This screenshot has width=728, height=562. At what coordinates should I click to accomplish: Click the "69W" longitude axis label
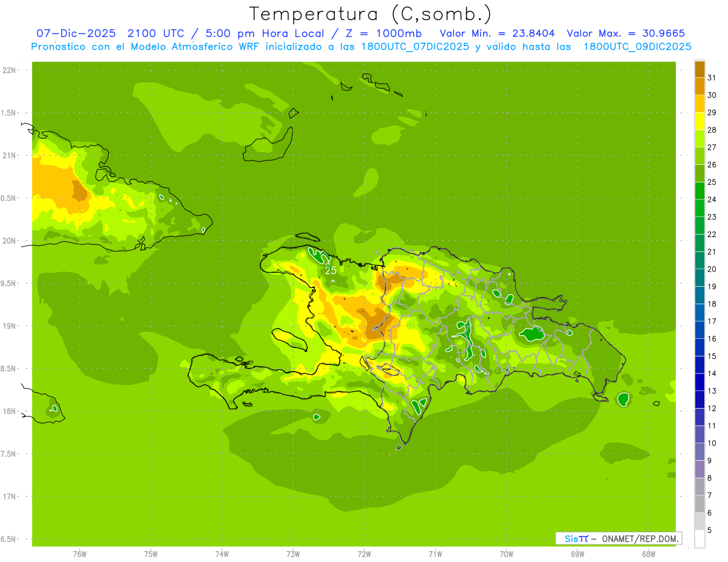tap(578, 554)
